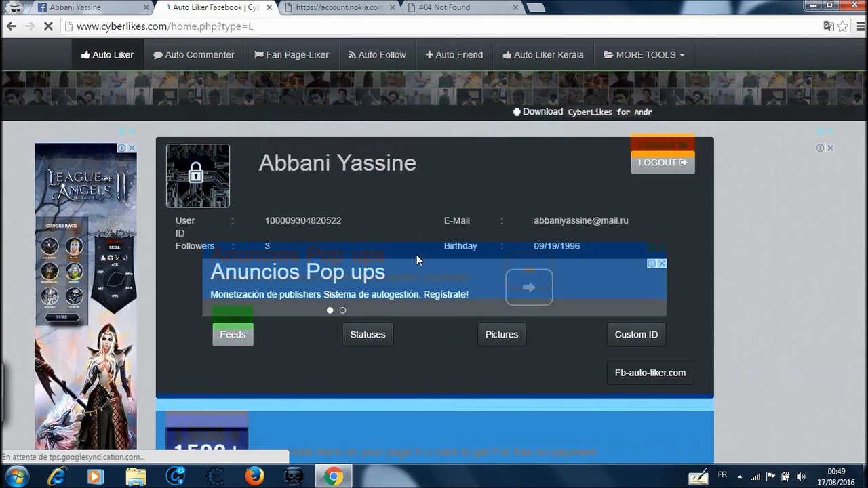
Task: Close the right sidebar ad
Action: pyautogui.click(x=829, y=148)
